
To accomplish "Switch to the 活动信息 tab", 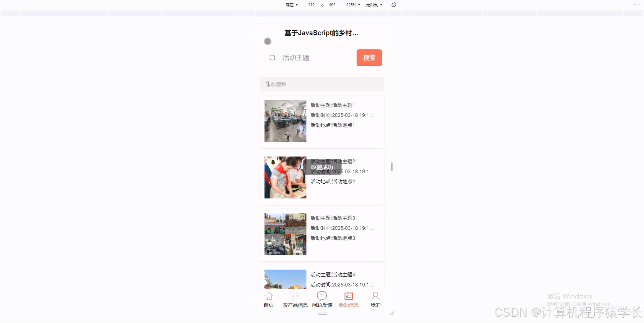I will click(349, 299).
